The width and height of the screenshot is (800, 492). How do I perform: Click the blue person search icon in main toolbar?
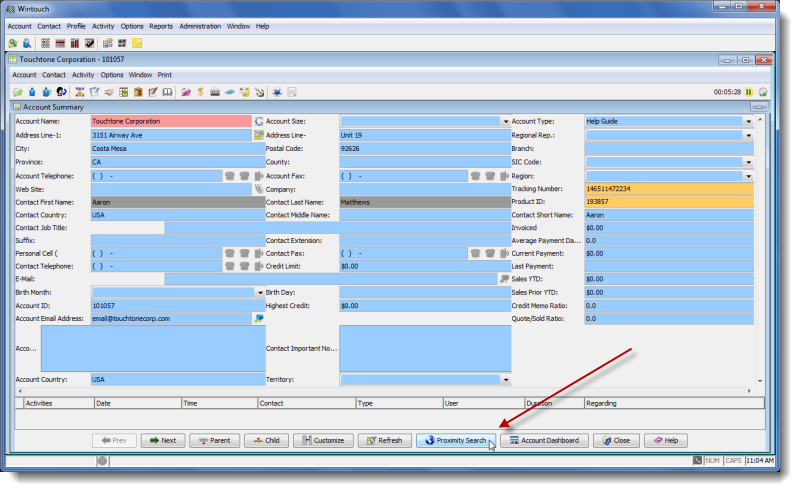coord(27,43)
